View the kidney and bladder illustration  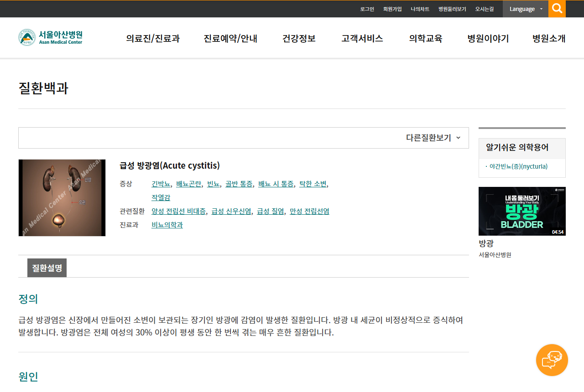point(62,198)
